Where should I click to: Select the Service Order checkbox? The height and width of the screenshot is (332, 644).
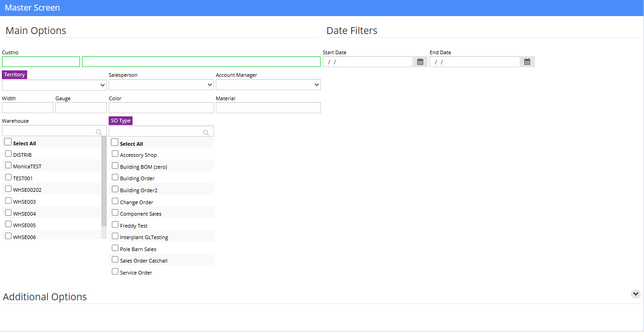point(115,271)
